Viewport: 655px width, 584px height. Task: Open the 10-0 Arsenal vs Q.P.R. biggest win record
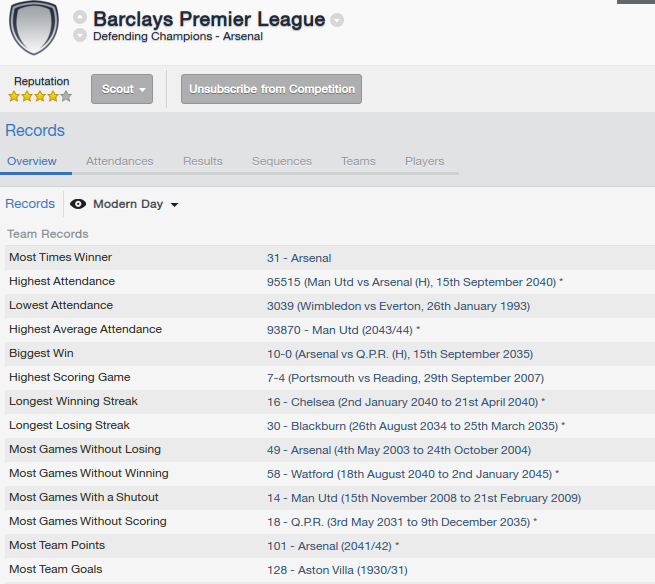click(400, 354)
